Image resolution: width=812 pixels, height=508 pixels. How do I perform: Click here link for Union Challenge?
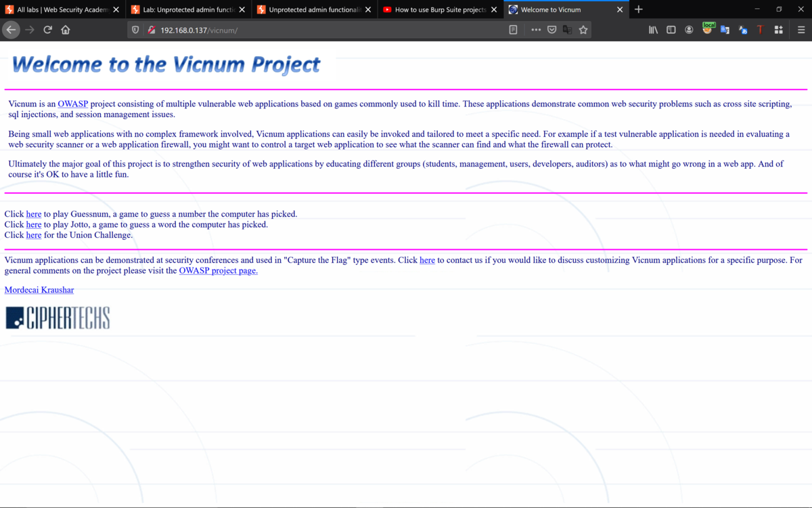(x=34, y=235)
